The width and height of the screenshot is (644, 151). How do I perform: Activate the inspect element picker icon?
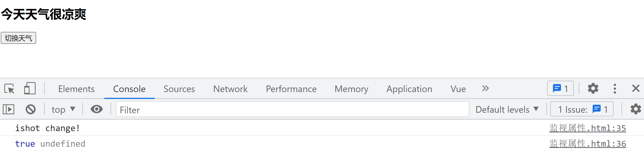9,89
